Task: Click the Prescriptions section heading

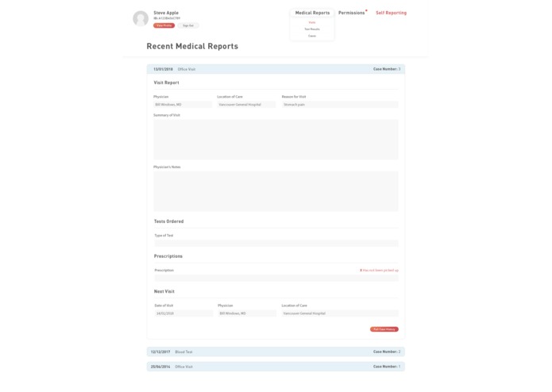Action: click(168, 256)
